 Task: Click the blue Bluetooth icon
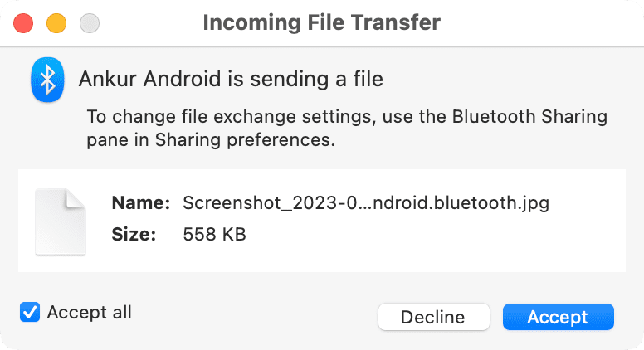47,79
